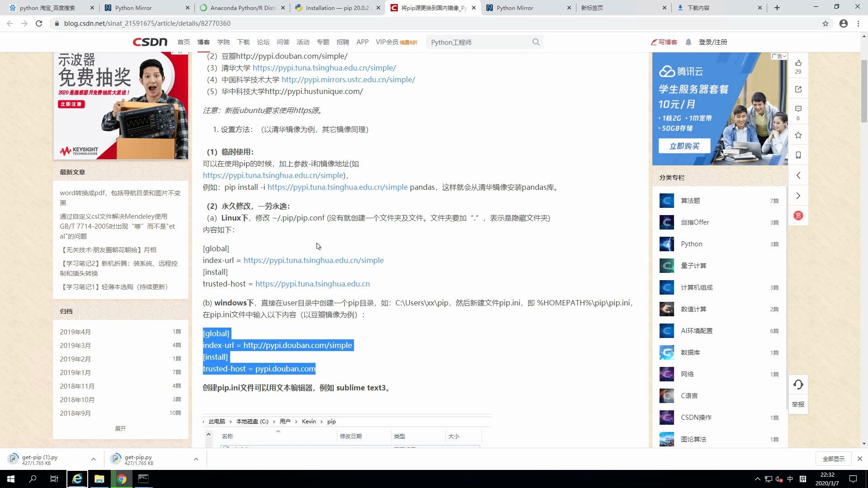Click the bookmark/star icon on right sidebar

pos(798,135)
